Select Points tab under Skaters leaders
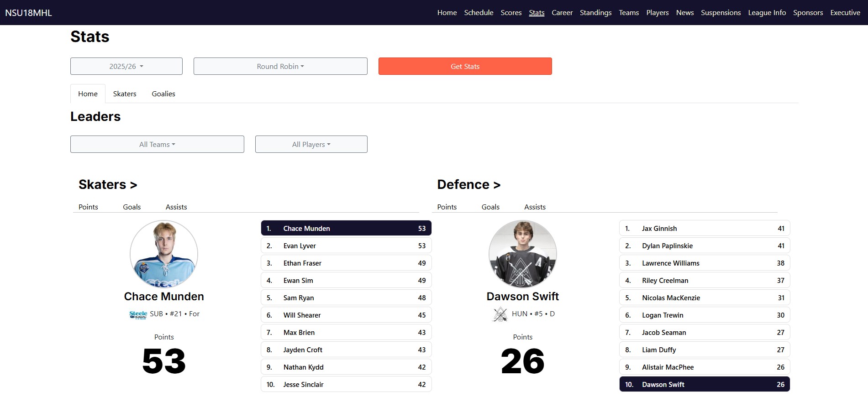 pos(88,207)
